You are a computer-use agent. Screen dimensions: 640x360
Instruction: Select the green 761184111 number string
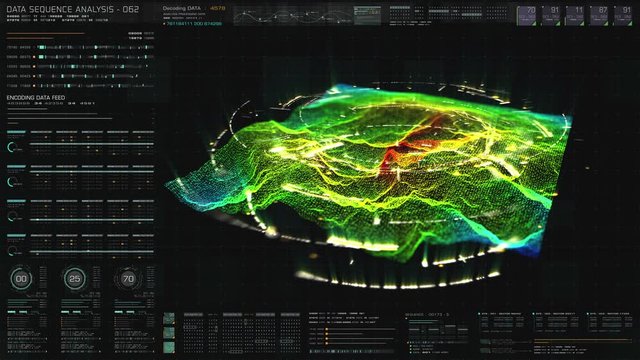click(x=193, y=24)
